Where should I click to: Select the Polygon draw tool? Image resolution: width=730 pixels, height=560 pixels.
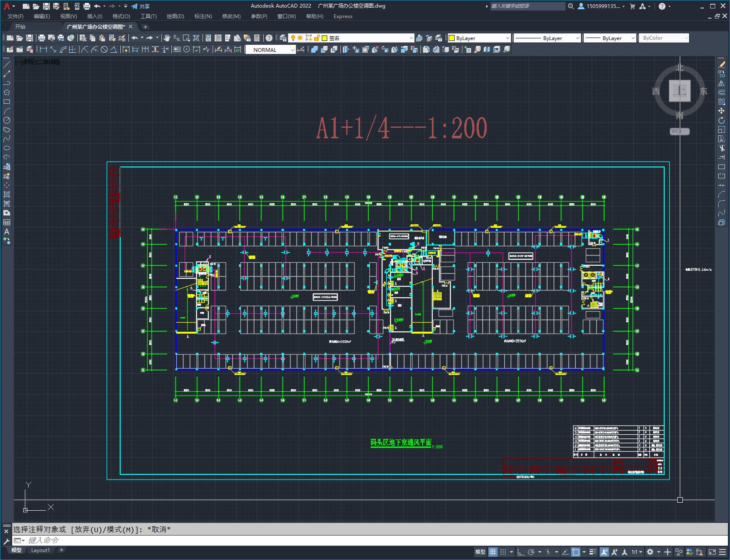tap(7, 92)
